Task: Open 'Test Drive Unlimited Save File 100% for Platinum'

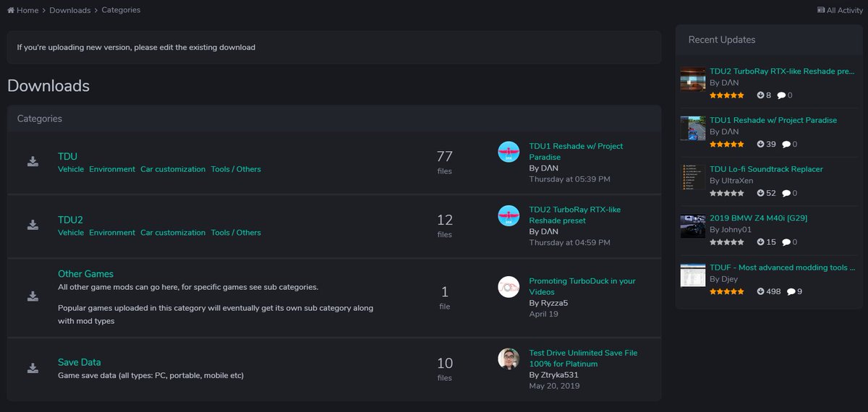Action: pyautogui.click(x=583, y=359)
